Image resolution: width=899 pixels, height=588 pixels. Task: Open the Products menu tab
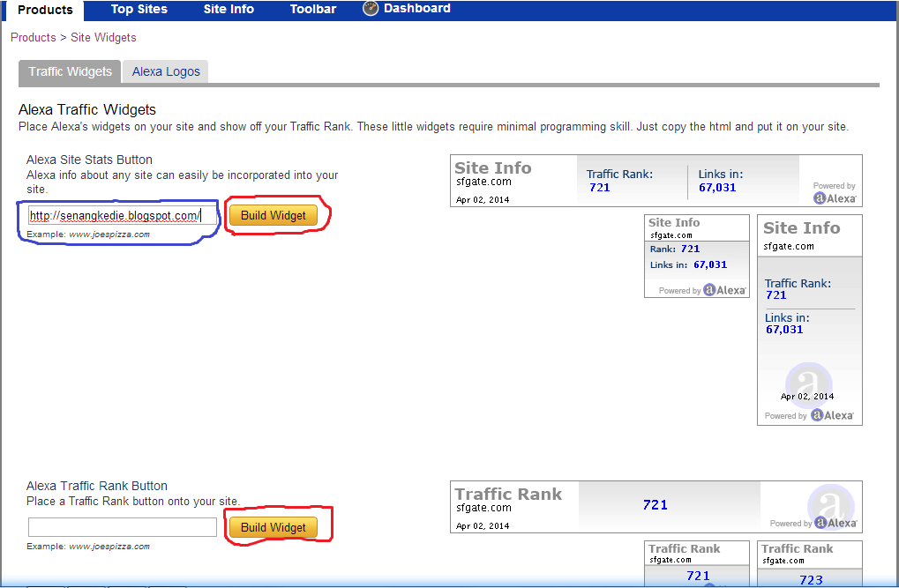(45, 10)
